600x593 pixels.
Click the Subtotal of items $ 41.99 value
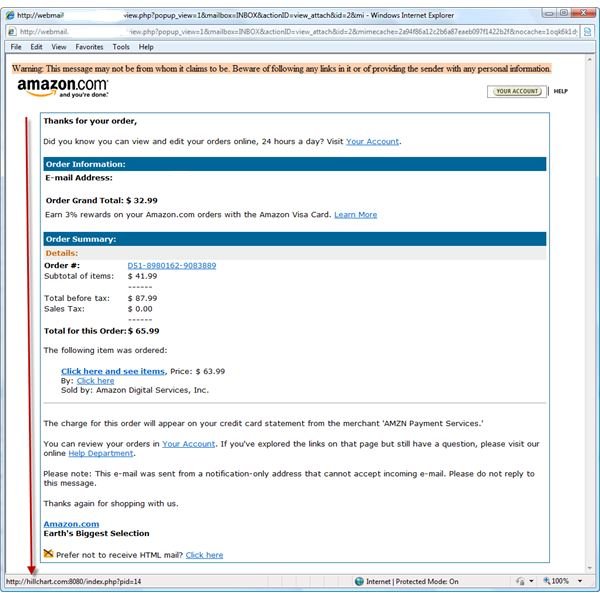click(x=142, y=276)
